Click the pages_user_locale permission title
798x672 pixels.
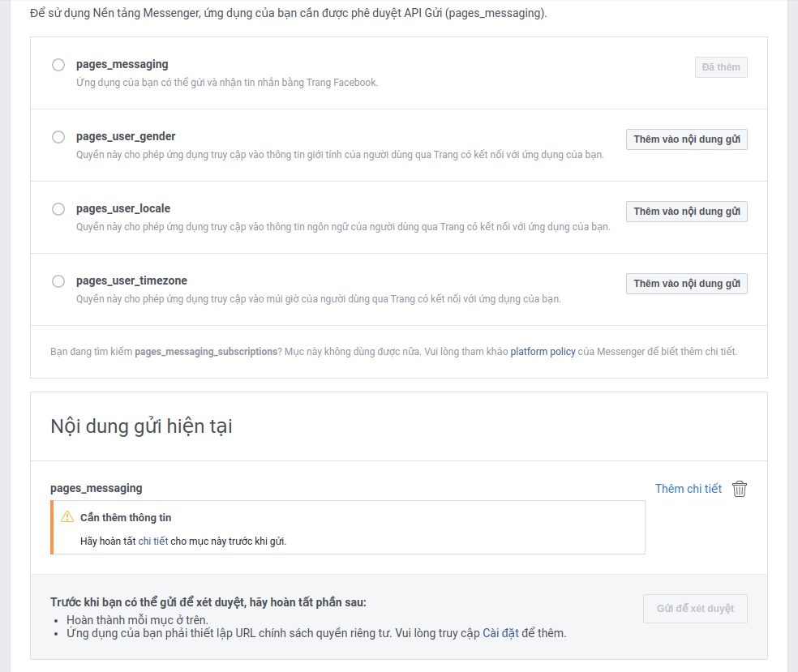[123, 208]
